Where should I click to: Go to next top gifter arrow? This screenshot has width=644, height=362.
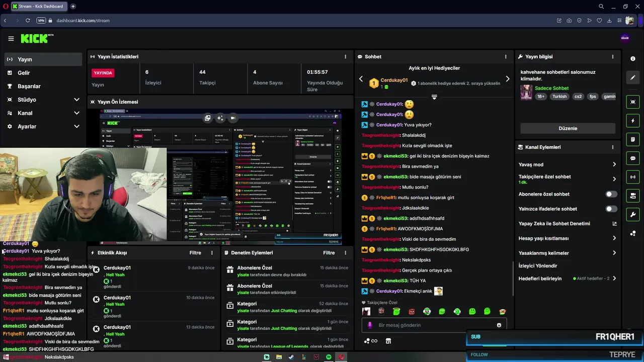(x=507, y=79)
